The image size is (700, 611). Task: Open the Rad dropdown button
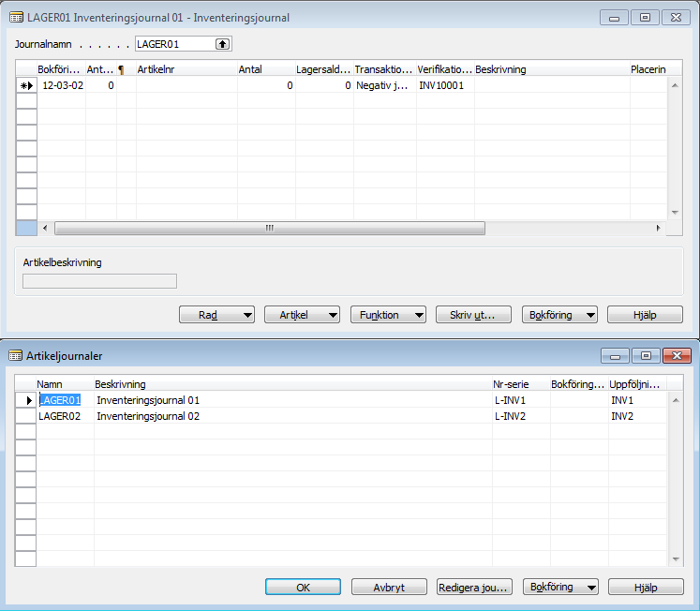point(217,315)
